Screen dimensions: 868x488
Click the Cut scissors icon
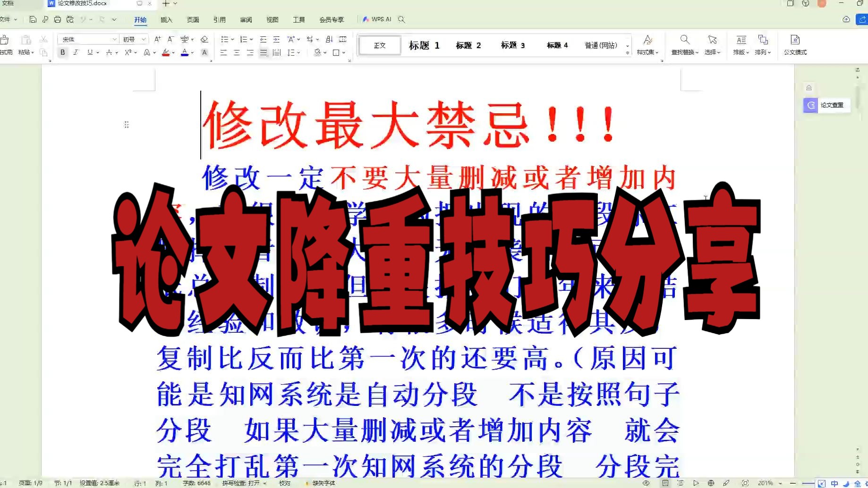click(43, 39)
